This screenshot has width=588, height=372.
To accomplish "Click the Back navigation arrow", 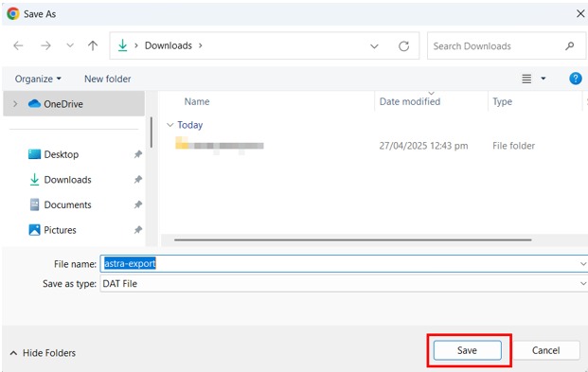I will pyautogui.click(x=18, y=45).
